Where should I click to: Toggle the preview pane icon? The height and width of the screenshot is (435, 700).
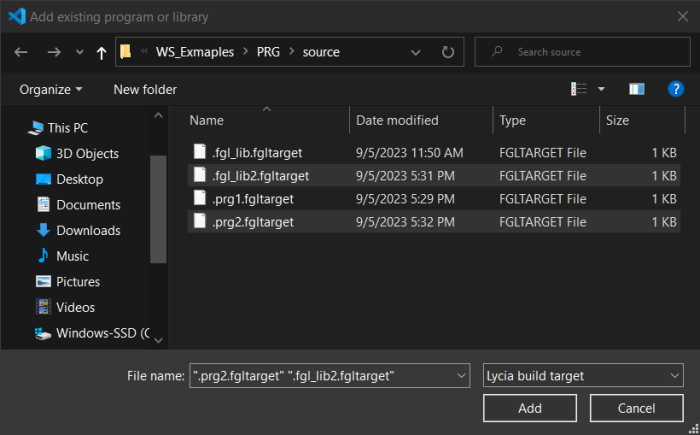(636, 89)
